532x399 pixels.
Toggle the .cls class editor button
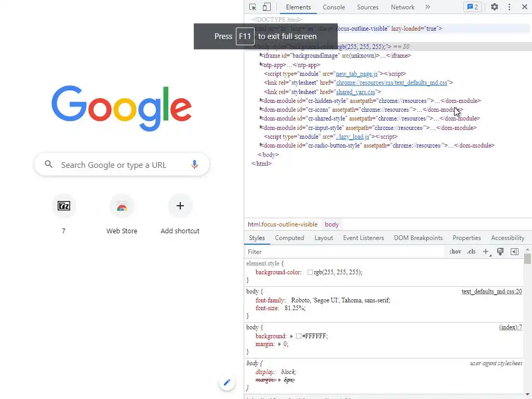pyautogui.click(x=471, y=252)
